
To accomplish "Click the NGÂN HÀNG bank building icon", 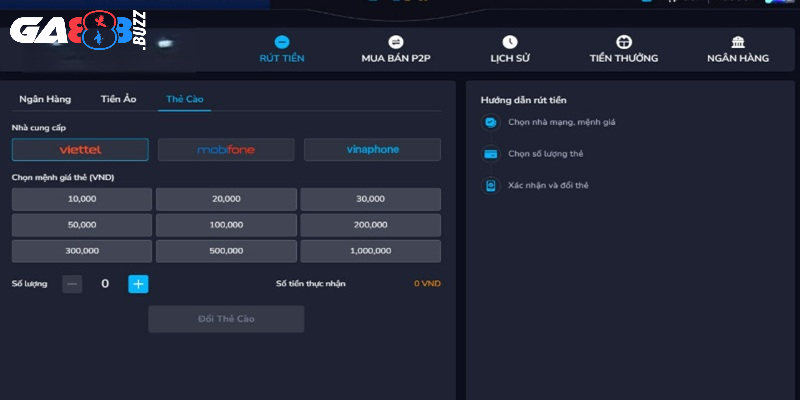I will (x=738, y=42).
